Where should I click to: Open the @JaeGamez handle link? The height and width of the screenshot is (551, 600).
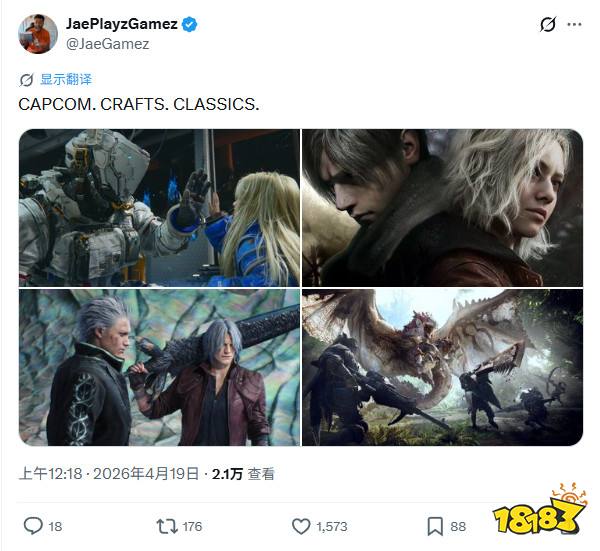[108, 44]
